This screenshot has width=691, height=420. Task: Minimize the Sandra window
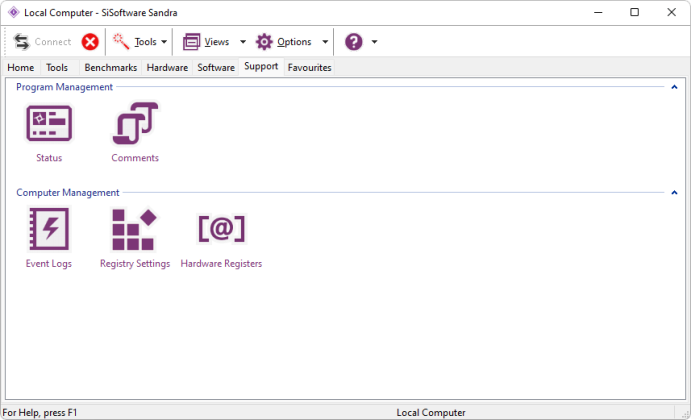(598, 12)
